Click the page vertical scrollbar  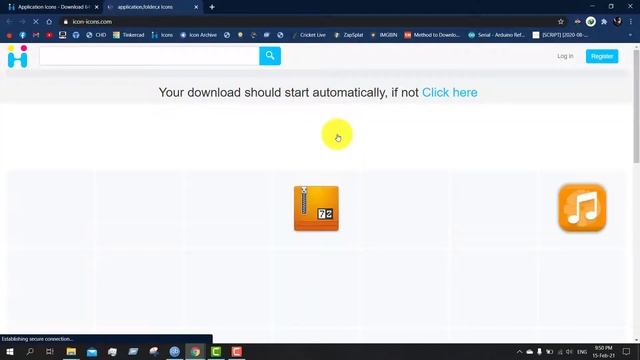click(636, 107)
